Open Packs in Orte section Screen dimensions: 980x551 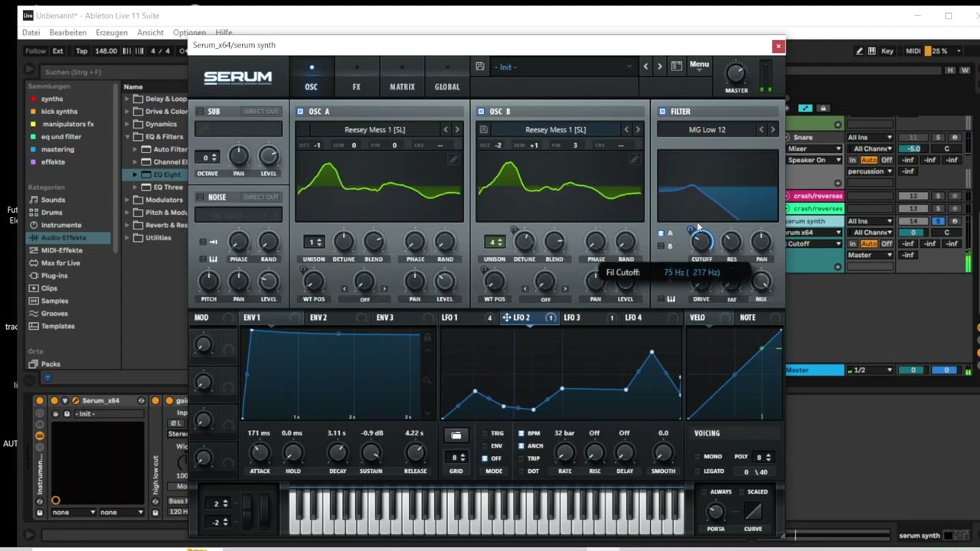pyautogui.click(x=51, y=364)
